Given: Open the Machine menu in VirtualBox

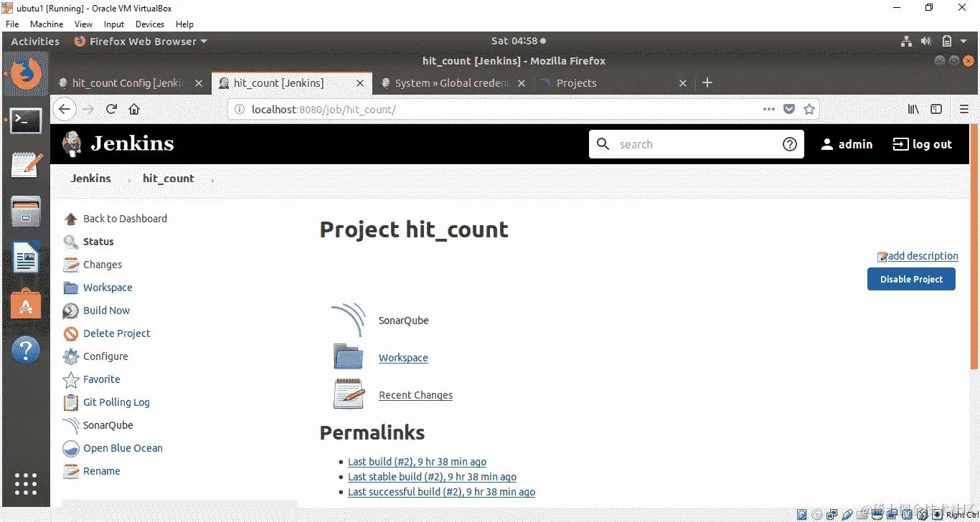Looking at the screenshot, I should (46, 24).
